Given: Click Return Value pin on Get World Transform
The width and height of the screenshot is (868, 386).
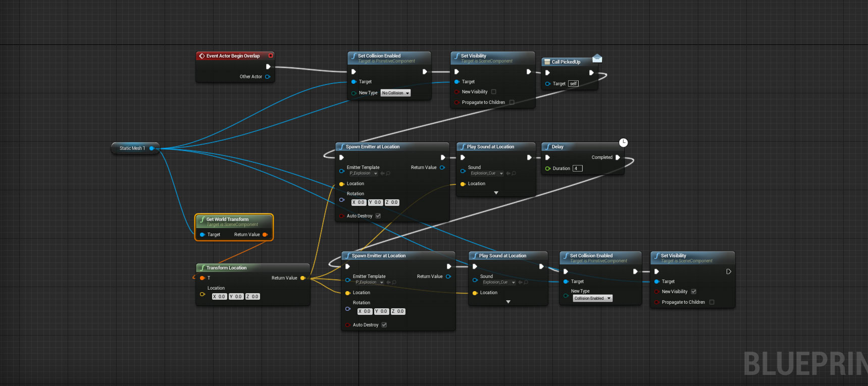Looking at the screenshot, I should point(265,235).
